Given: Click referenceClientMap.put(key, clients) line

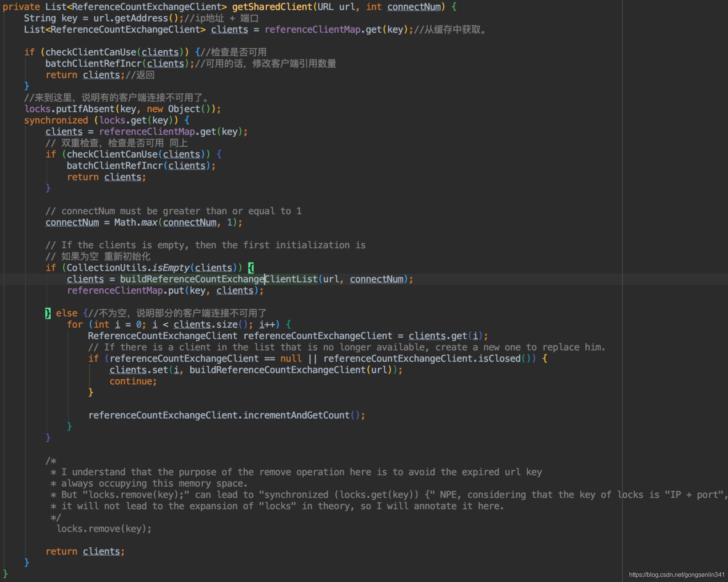Looking at the screenshot, I should [x=165, y=291].
